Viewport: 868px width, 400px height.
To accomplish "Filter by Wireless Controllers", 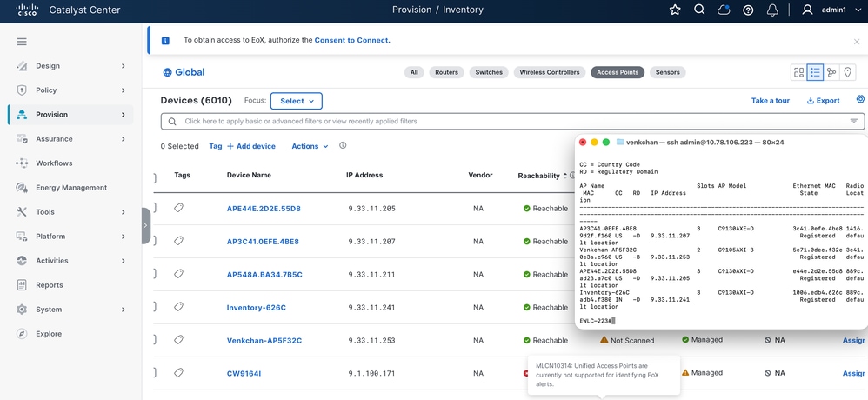I will coord(549,72).
